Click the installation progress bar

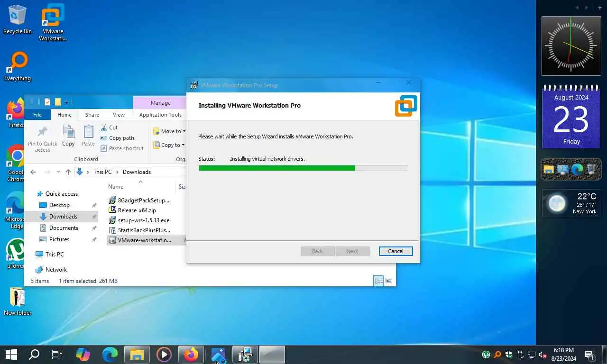tap(303, 168)
